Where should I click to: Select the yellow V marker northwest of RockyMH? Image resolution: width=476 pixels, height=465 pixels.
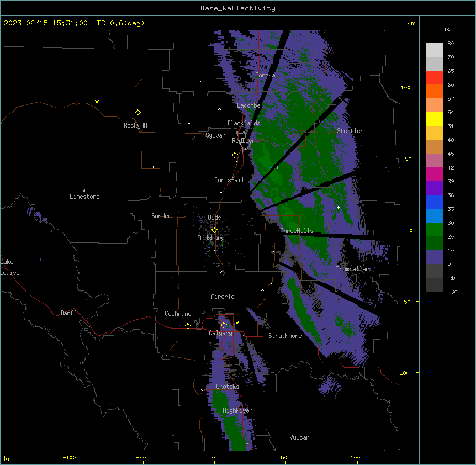click(97, 102)
